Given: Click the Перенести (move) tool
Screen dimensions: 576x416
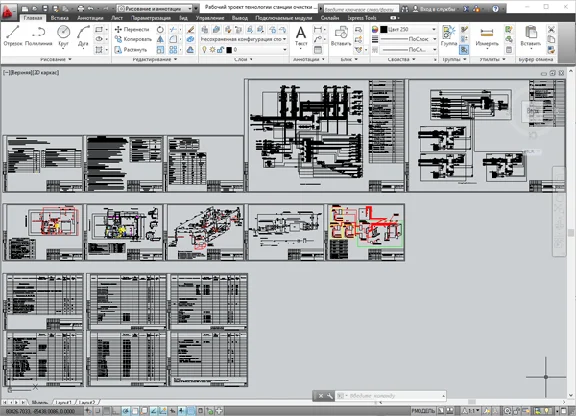Looking at the screenshot, I should 132,29.
